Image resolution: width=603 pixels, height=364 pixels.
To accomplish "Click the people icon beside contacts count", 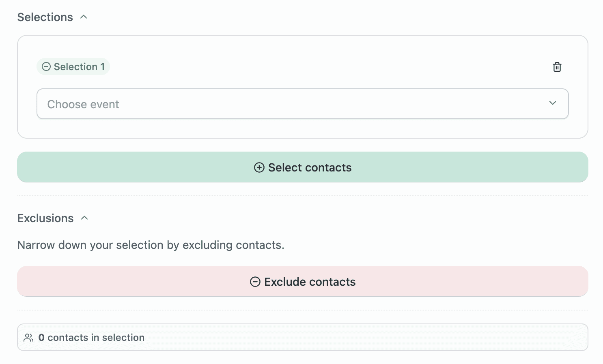I will [x=28, y=338].
